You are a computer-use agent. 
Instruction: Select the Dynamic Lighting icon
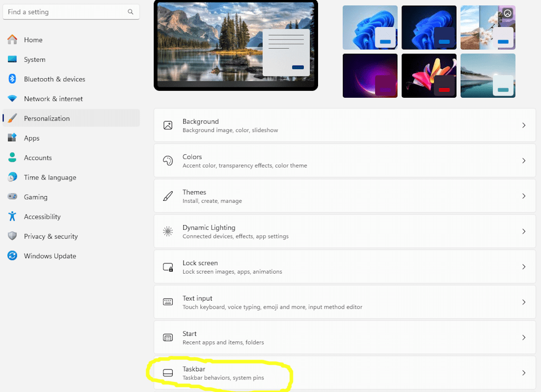point(167,231)
